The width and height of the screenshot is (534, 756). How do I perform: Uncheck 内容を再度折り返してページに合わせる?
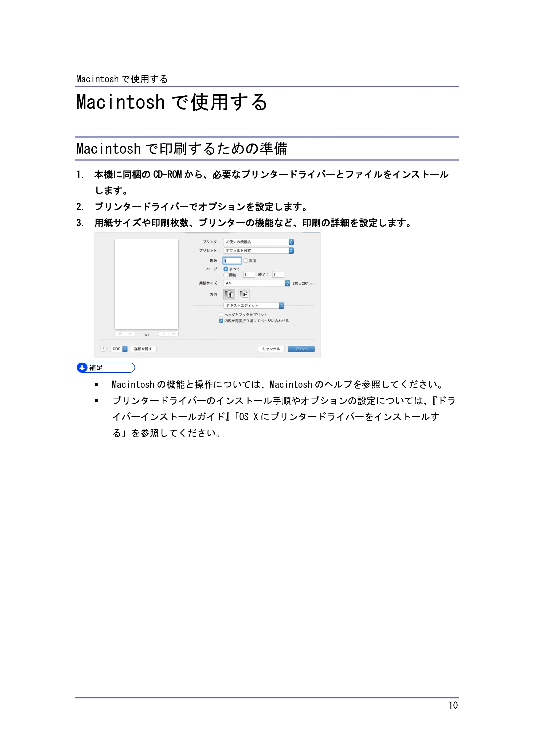[221, 321]
